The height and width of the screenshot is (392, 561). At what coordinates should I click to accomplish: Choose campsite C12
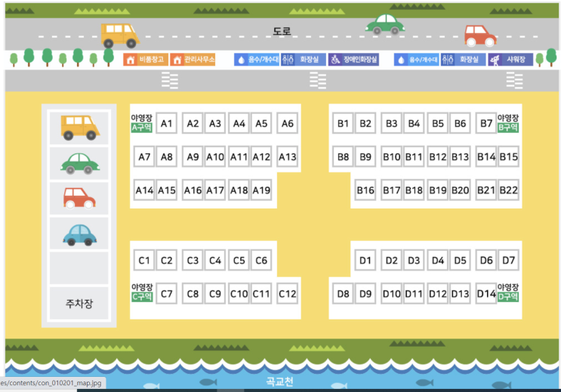click(288, 294)
